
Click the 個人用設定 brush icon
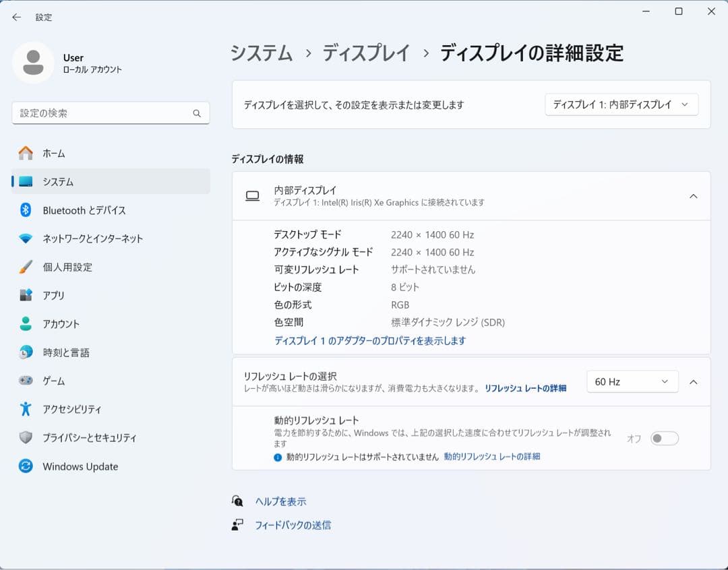26,267
